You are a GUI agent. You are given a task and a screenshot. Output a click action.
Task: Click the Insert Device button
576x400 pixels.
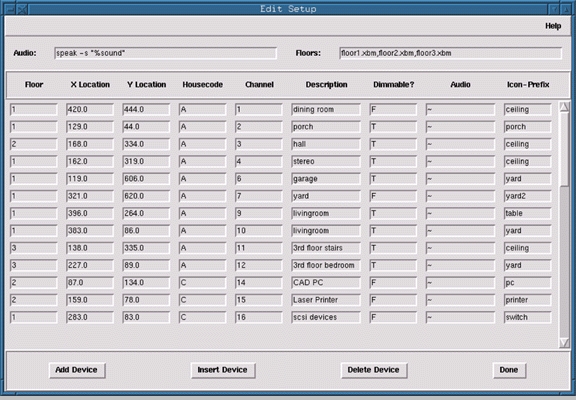point(223,370)
